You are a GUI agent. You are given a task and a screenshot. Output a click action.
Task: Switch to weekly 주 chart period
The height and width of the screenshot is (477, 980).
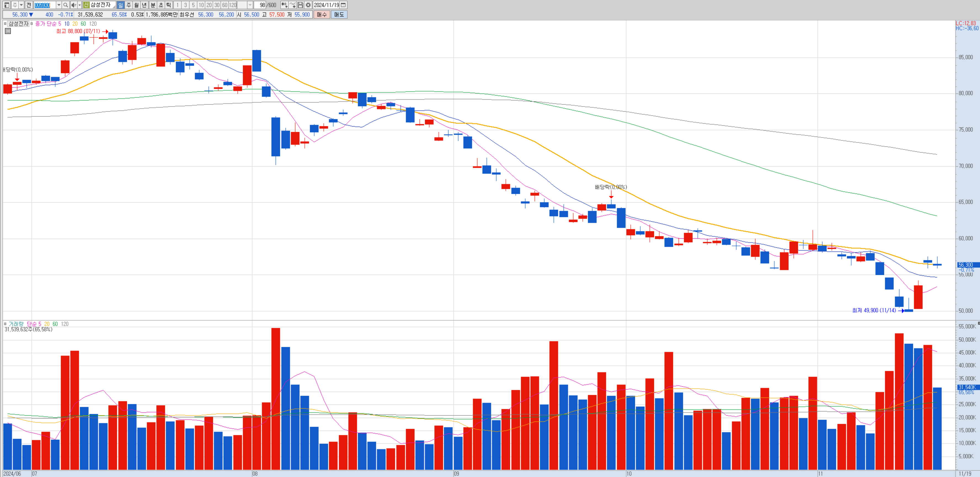tap(129, 5)
